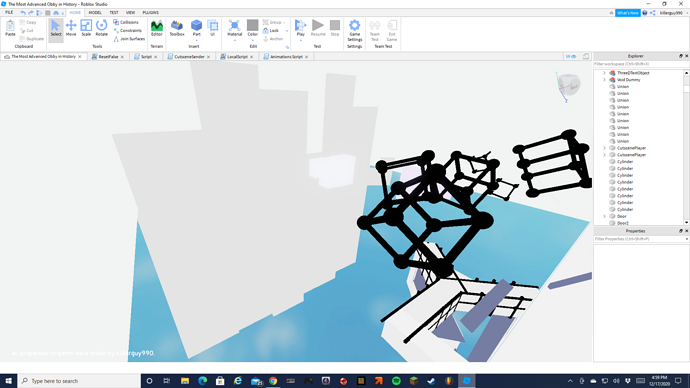Viewport: 690px width, 388px height.
Task: Select the Door2 item in Explorer
Action: tap(623, 223)
